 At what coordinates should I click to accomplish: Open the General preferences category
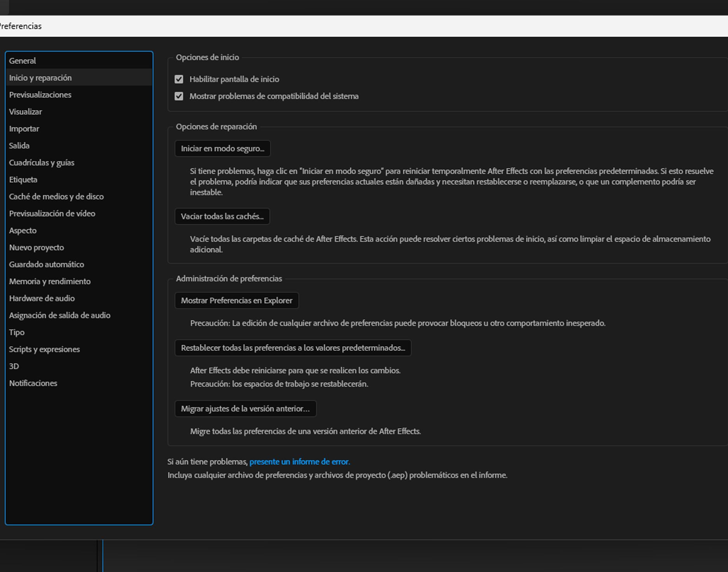pyautogui.click(x=79, y=61)
